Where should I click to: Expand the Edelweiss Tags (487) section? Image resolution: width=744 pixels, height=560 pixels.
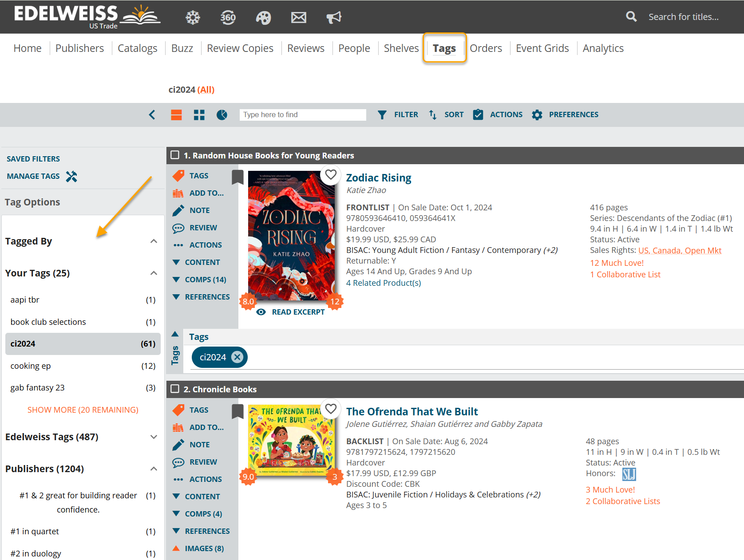(x=154, y=437)
